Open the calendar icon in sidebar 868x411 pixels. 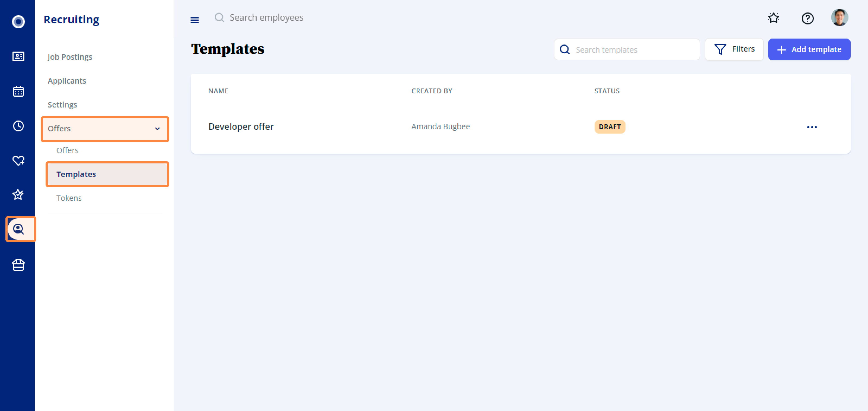[18, 91]
